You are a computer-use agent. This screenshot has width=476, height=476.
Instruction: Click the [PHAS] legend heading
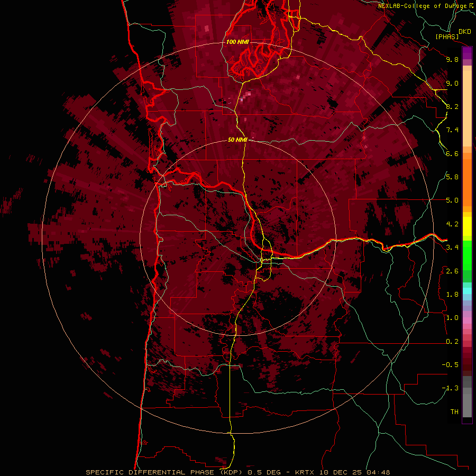click(x=447, y=36)
